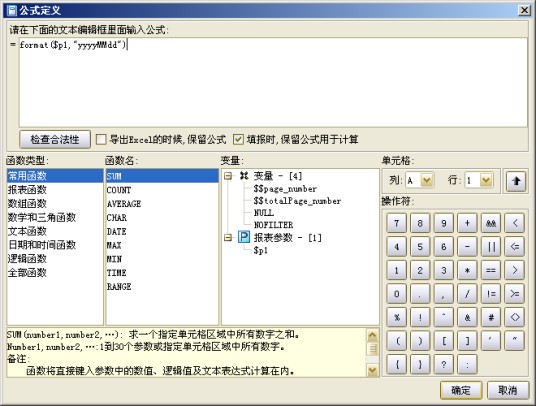Viewport: 536px width, 406px height.
Task: Click digit 5 on operator keypad
Action: (x=420, y=247)
